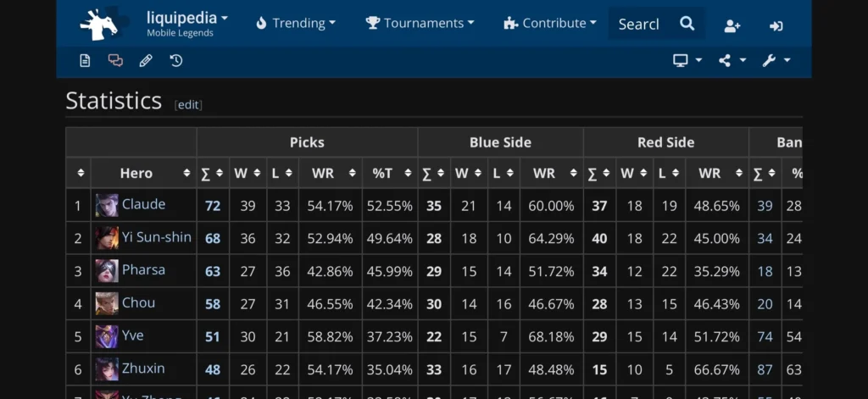The height and width of the screenshot is (399, 868).
Task: Click in the Search input field
Action: (x=639, y=24)
